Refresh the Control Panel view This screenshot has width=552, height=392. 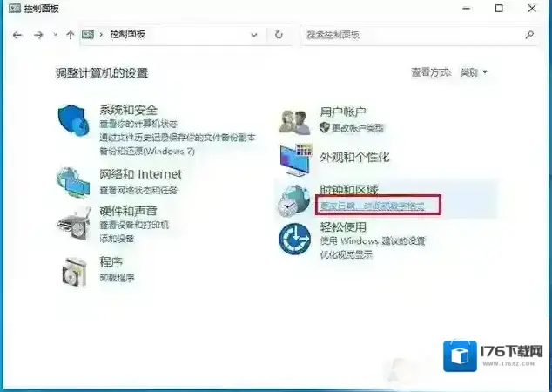[279, 35]
